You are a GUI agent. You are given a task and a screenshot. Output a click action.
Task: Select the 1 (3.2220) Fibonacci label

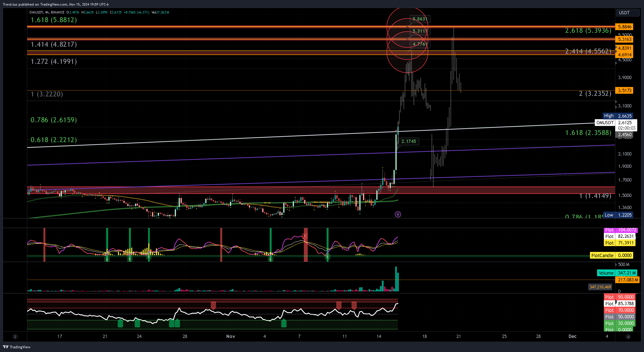point(47,94)
